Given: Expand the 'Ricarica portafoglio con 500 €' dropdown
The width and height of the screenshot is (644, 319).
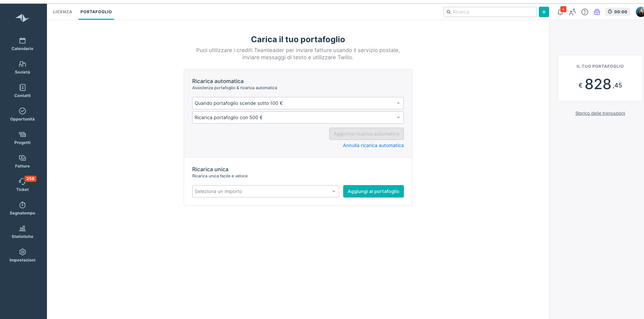Looking at the screenshot, I should coord(298,117).
